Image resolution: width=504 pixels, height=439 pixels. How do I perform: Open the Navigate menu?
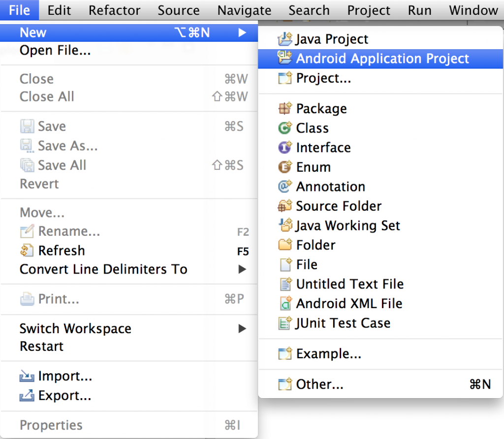[x=244, y=10]
